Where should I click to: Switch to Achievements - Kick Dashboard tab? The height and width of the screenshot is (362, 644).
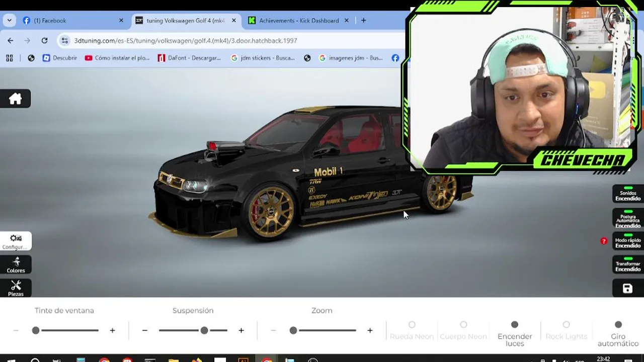tap(299, 21)
